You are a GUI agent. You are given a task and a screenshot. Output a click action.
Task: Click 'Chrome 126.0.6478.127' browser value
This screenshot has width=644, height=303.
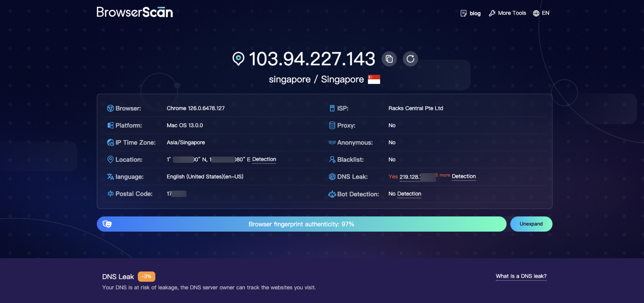(196, 108)
